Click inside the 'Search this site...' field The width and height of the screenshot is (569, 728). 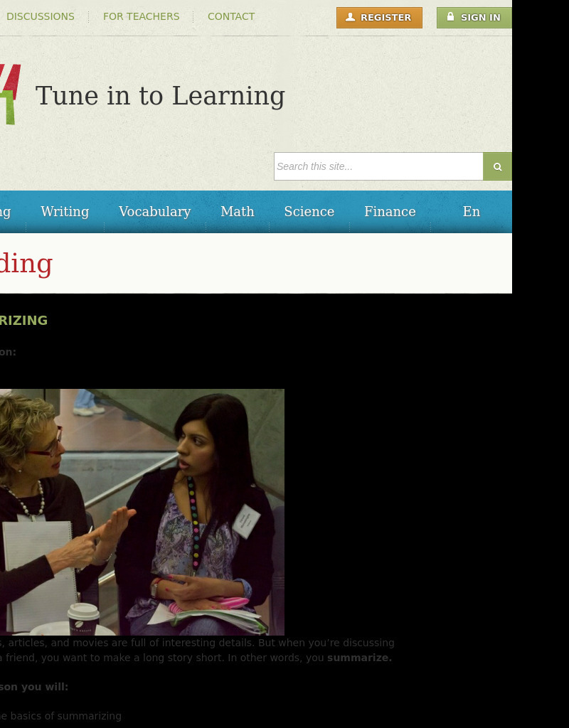[x=377, y=166]
